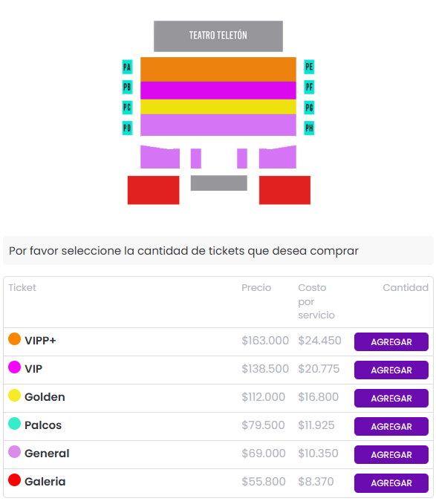
Task: Select the PH box on seat map
Action: coord(309,128)
